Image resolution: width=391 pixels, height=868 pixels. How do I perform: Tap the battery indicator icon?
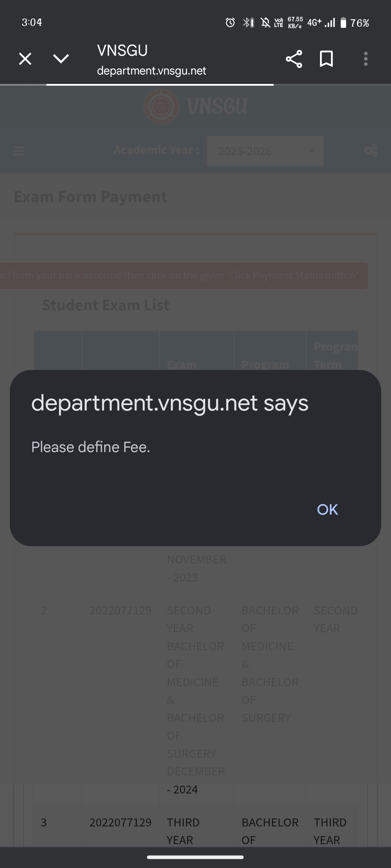point(343,23)
